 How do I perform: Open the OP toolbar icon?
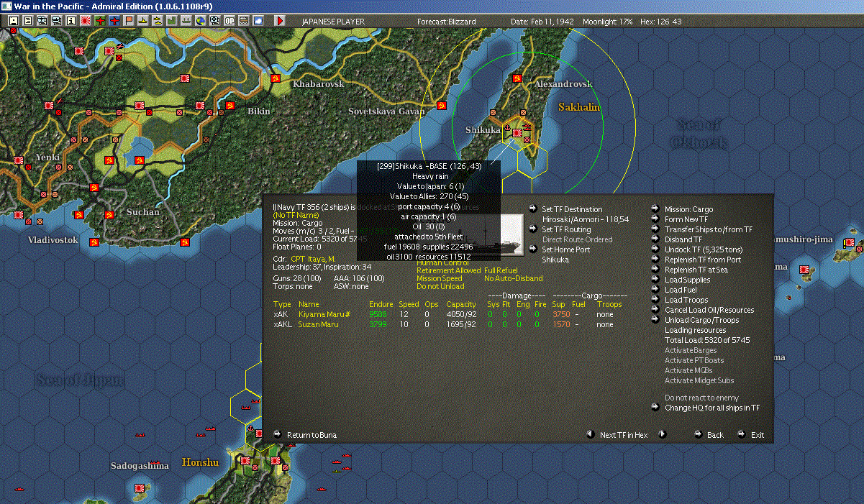(229, 22)
